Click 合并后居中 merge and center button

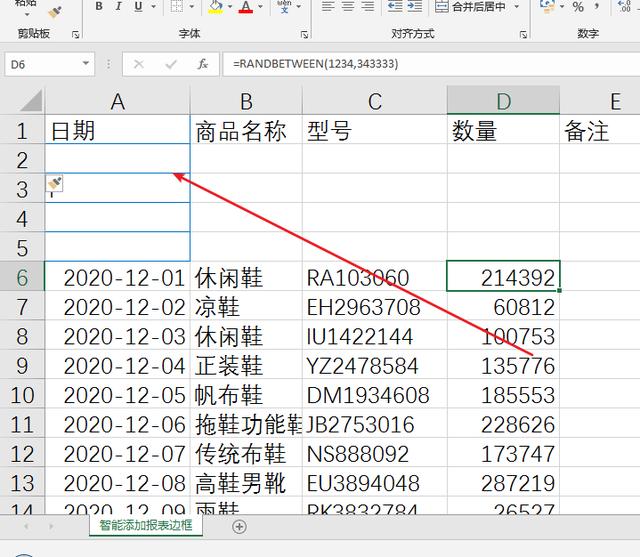tap(470, 7)
